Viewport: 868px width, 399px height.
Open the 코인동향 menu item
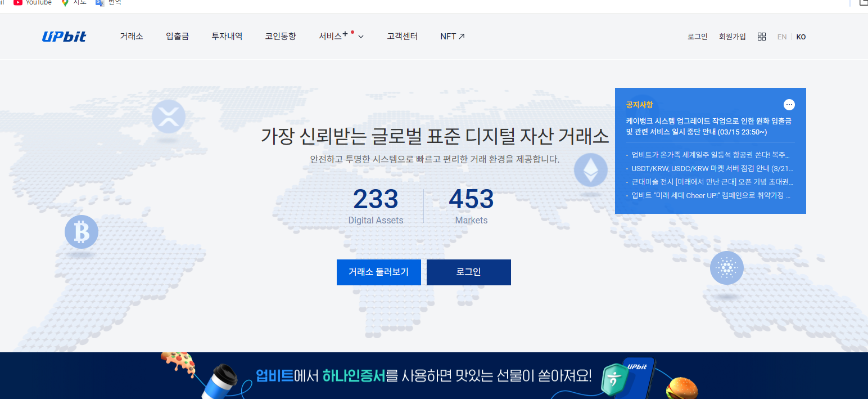(x=281, y=37)
